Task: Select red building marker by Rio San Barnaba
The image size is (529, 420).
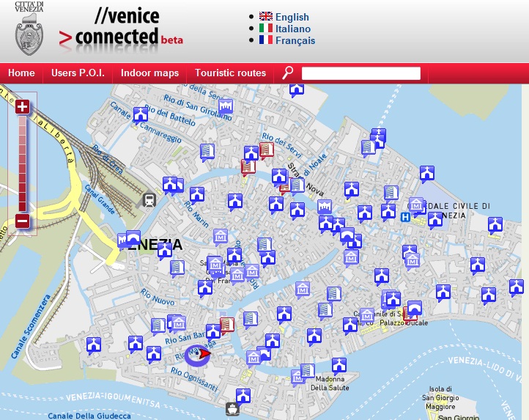Action: coord(226,325)
